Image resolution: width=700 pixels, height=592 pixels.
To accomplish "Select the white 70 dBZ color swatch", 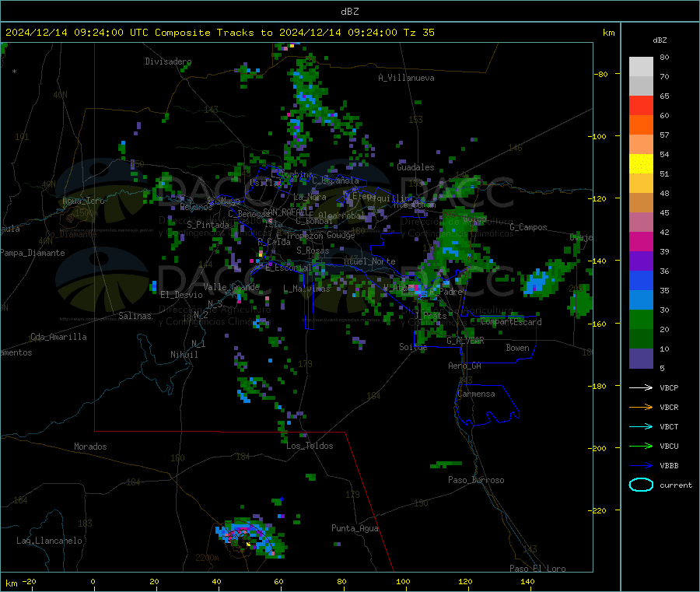I will point(641,67).
